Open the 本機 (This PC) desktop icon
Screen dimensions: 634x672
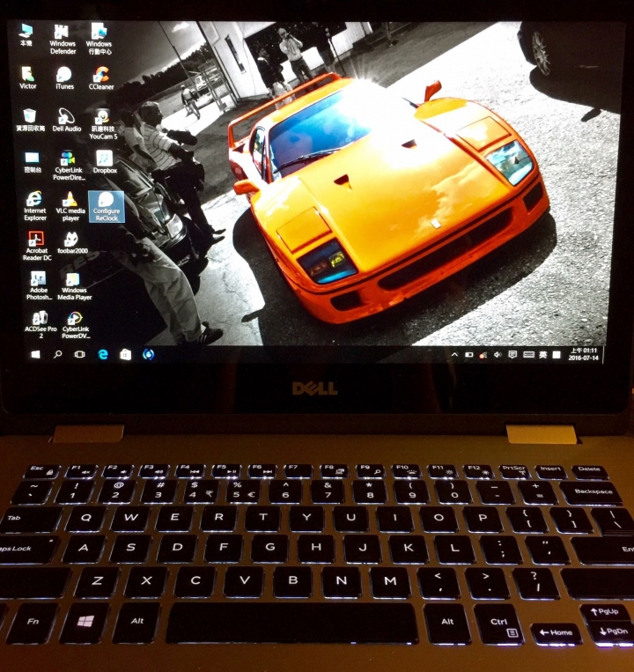click(x=26, y=35)
